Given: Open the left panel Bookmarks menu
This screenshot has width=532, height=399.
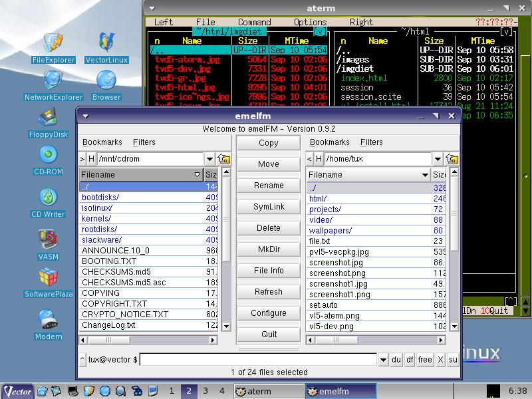Looking at the screenshot, I should click(x=102, y=142).
